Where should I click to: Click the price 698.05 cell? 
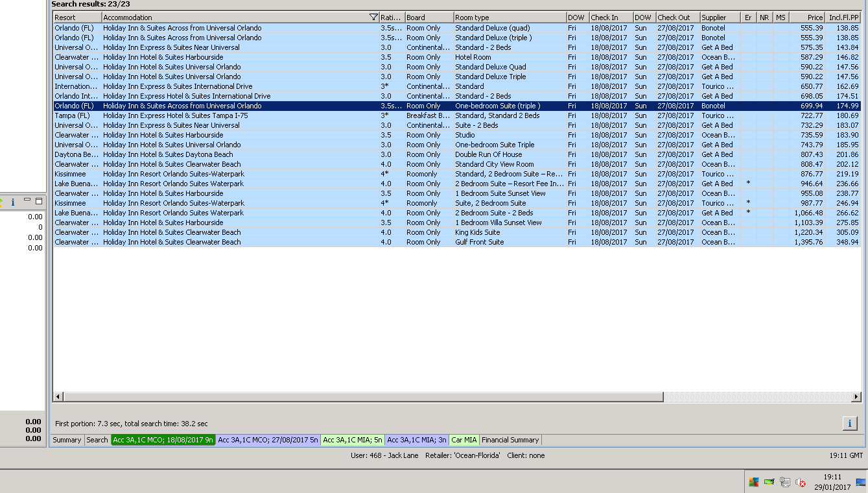(808, 96)
